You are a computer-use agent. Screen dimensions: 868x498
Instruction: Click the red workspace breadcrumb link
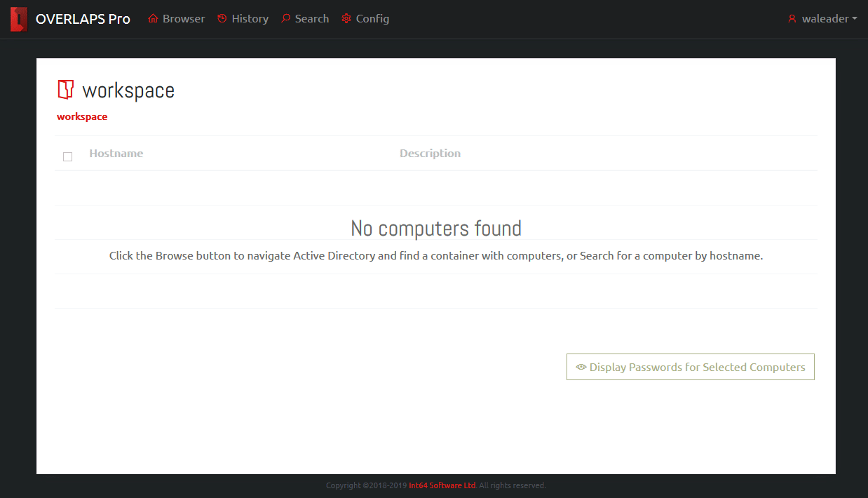(82, 116)
